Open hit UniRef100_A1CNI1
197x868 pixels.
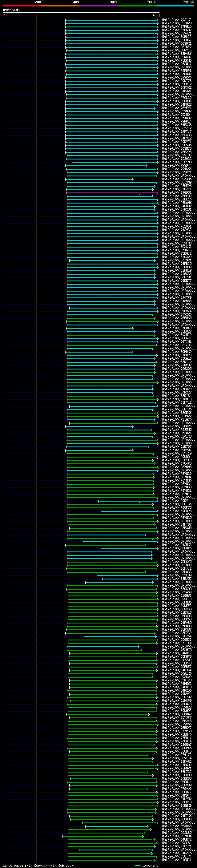pyautogui.click(x=177, y=860)
